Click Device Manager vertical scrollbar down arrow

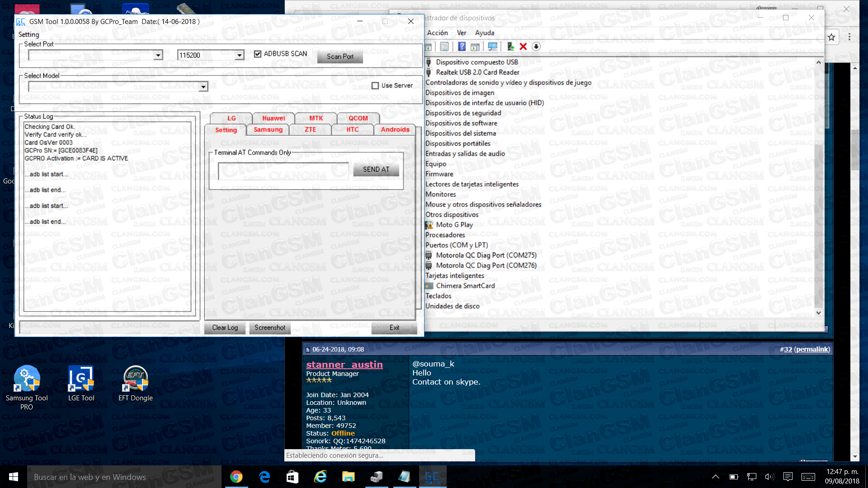click(818, 313)
